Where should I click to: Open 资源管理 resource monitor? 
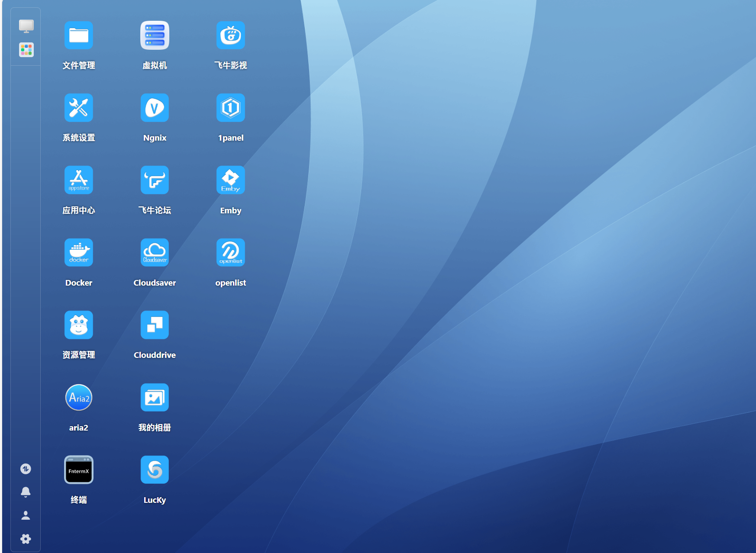[x=78, y=325]
